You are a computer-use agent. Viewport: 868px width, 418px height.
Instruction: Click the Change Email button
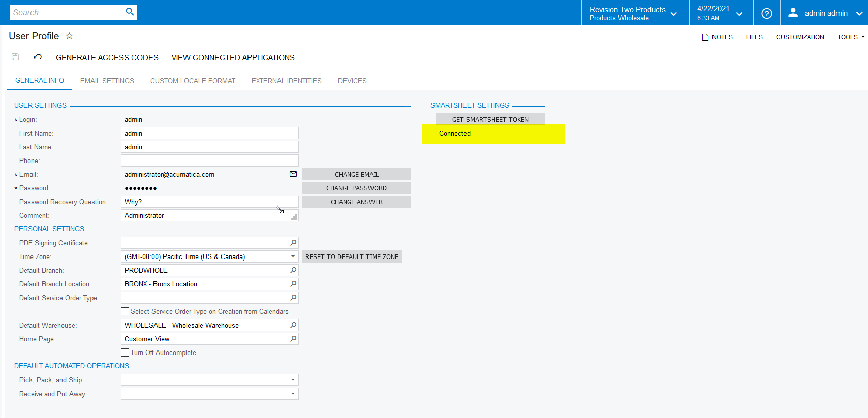[356, 174]
